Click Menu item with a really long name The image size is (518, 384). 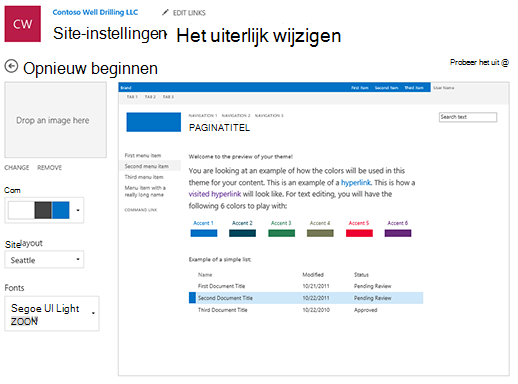point(145,191)
